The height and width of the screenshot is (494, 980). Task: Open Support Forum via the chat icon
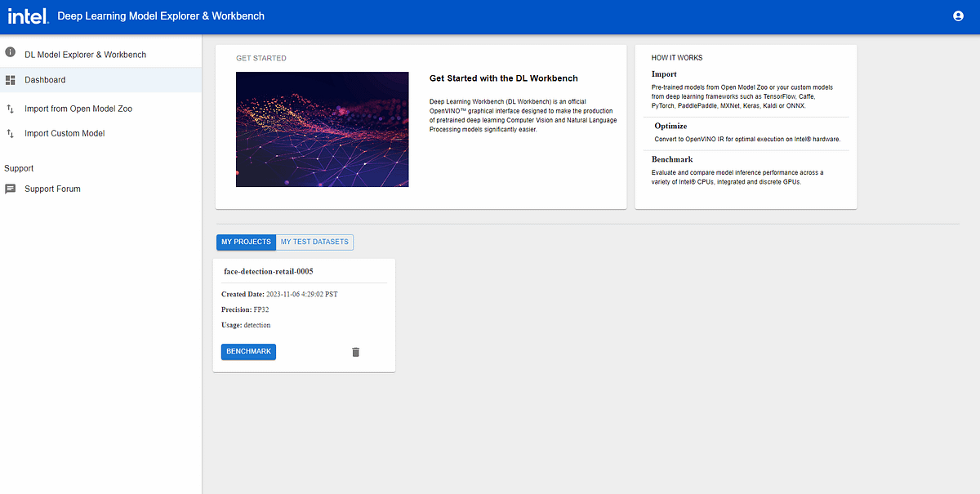(x=11, y=189)
